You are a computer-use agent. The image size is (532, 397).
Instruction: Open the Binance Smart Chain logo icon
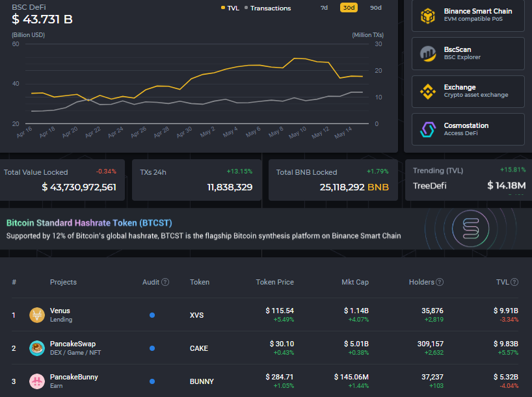pos(427,16)
